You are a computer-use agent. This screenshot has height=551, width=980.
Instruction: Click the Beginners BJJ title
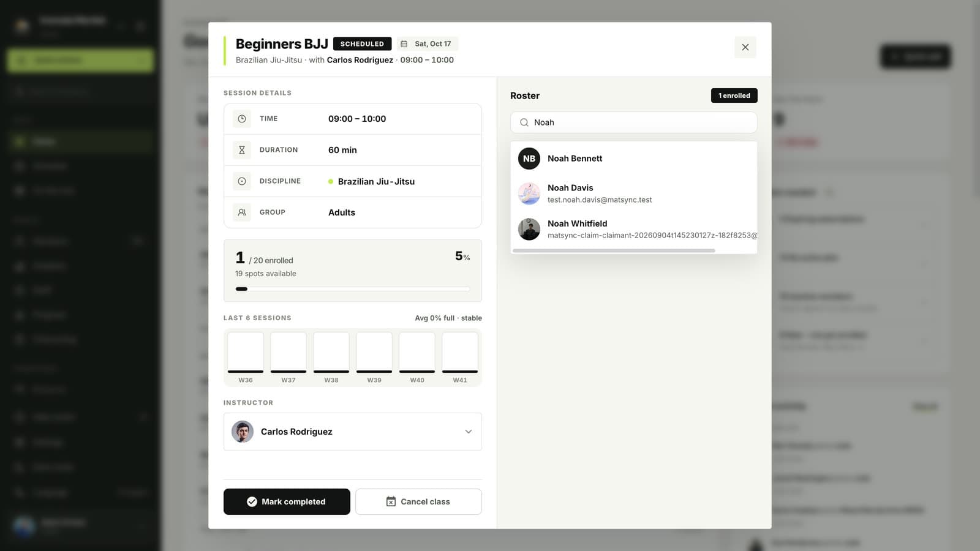pyautogui.click(x=282, y=44)
